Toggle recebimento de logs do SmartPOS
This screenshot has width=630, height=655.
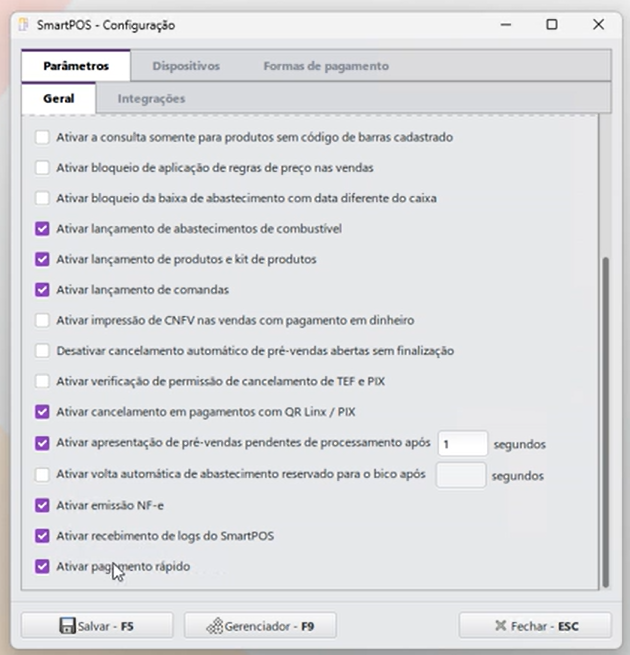pyautogui.click(x=42, y=536)
